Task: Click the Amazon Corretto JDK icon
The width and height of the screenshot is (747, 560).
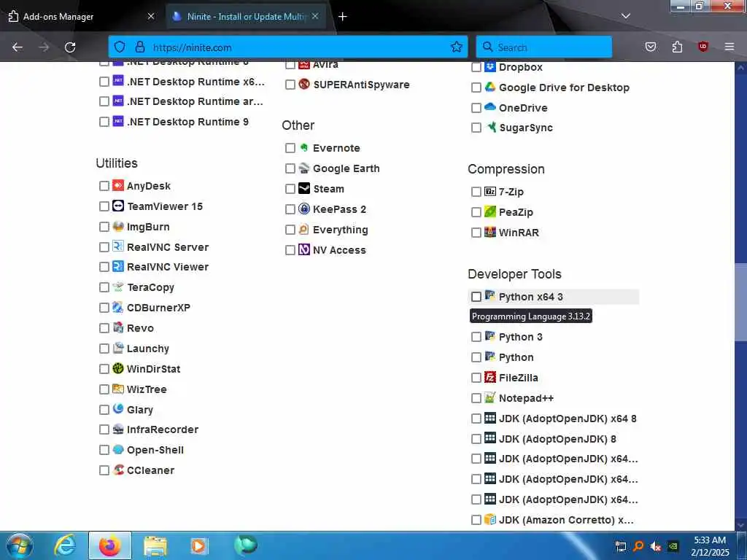Action: coord(490,519)
